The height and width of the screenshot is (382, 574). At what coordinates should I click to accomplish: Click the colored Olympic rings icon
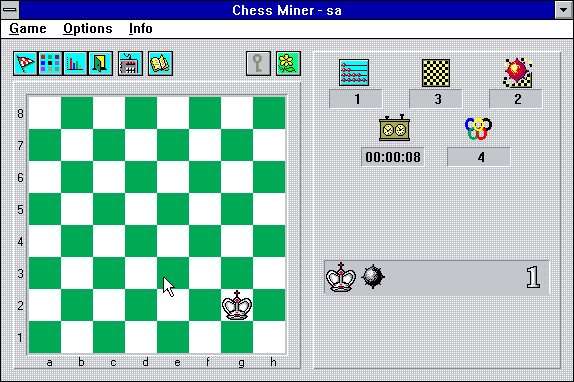click(478, 128)
